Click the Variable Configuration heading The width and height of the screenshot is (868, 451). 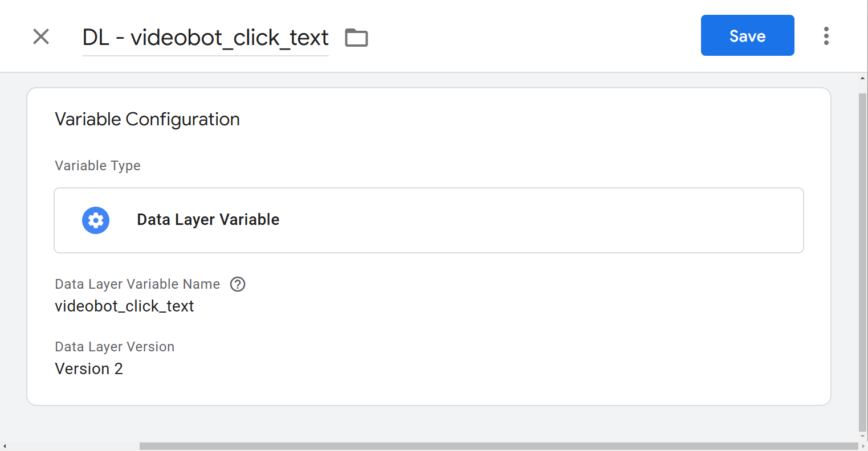point(147,119)
